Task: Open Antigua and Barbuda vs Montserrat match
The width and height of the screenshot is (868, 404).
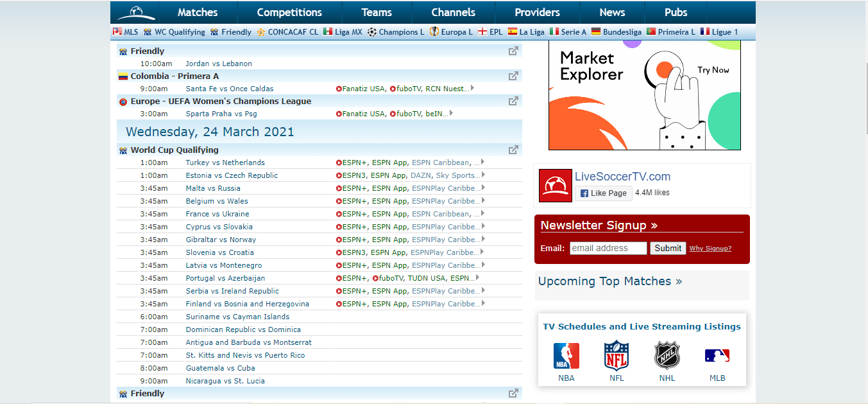Action: [249, 342]
